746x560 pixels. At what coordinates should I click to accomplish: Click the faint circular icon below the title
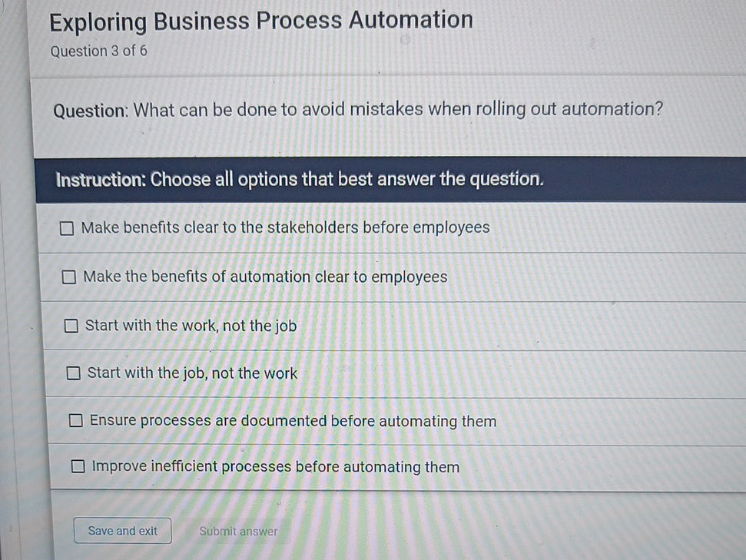click(405, 39)
